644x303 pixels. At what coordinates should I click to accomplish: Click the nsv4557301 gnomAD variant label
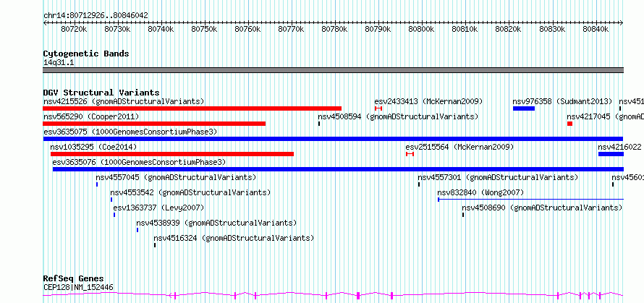[499, 177]
